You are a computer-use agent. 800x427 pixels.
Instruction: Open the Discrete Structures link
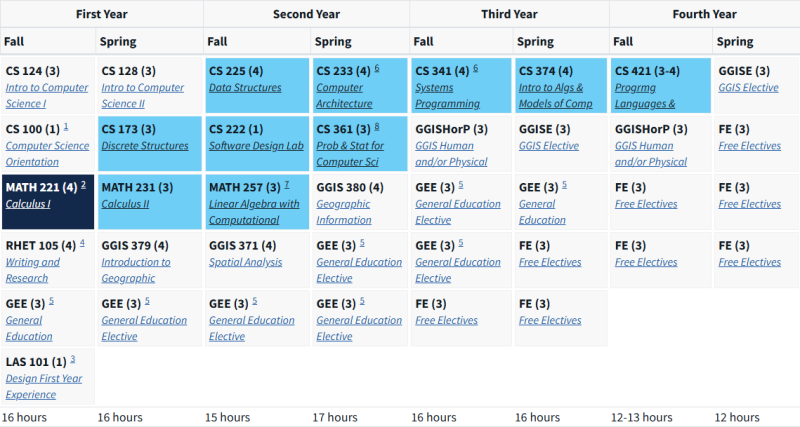[144, 146]
